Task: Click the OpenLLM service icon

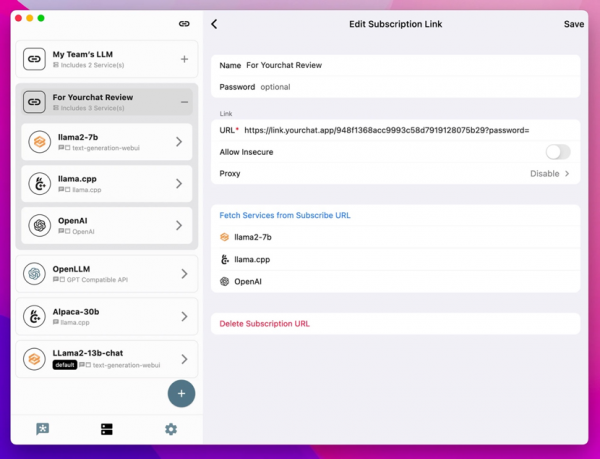Action: pos(35,273)
